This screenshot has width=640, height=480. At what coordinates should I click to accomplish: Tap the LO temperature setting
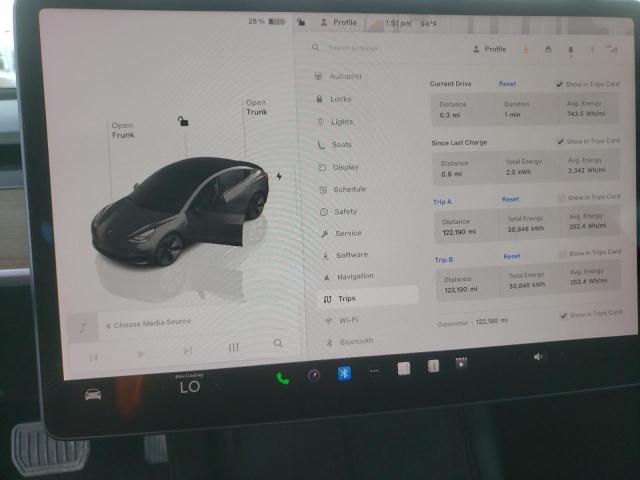pos(190,386)
